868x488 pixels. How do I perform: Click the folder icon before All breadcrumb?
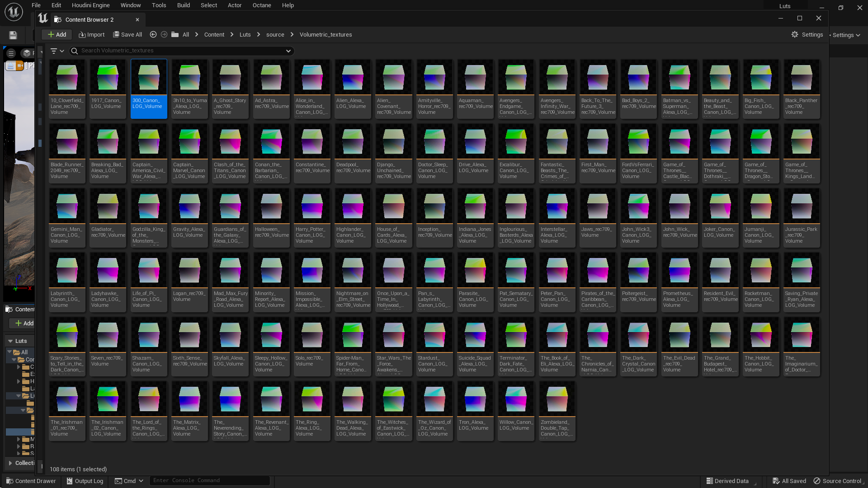coord(175,35)
